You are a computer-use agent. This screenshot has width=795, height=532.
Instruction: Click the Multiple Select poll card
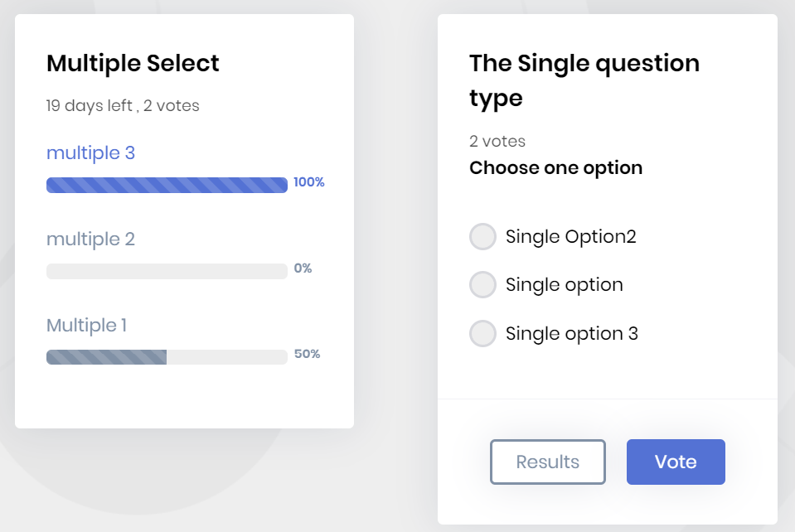pyautogui.click(x=183, y=398)
